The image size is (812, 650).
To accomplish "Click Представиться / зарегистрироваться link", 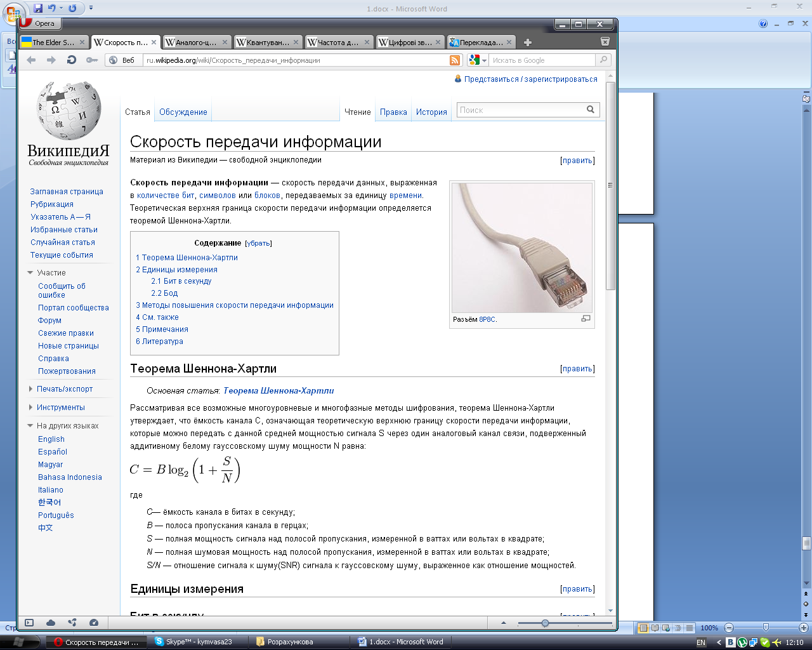I will [x=531, y=79].
